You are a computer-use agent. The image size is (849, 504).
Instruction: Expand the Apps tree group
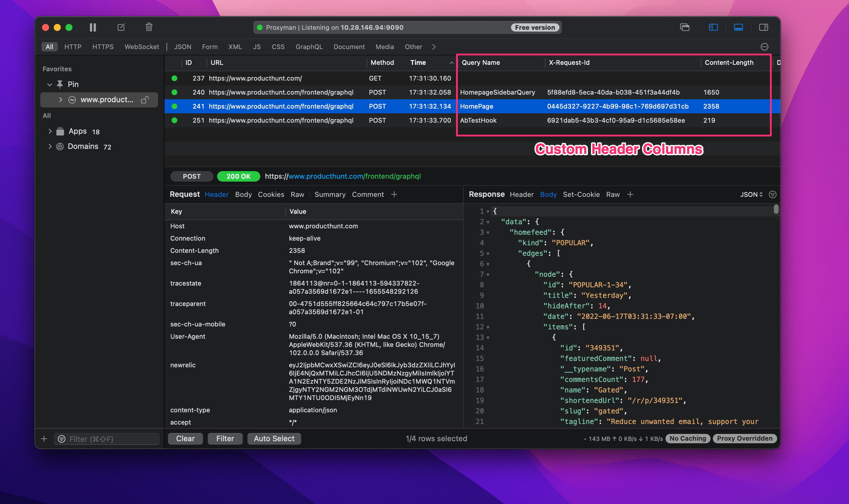pos(50,131)
